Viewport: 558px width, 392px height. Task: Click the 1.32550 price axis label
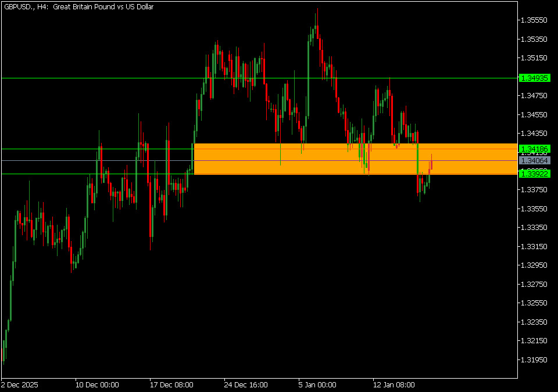coord(534,303)
